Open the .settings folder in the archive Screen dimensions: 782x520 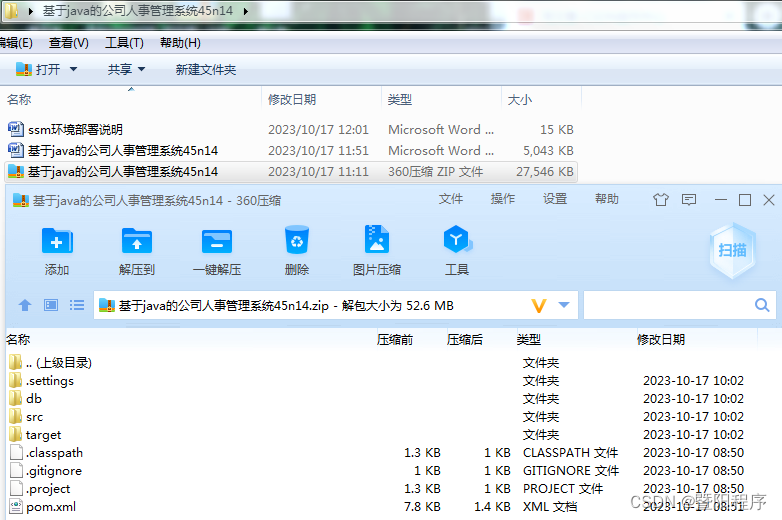(49, 381)
